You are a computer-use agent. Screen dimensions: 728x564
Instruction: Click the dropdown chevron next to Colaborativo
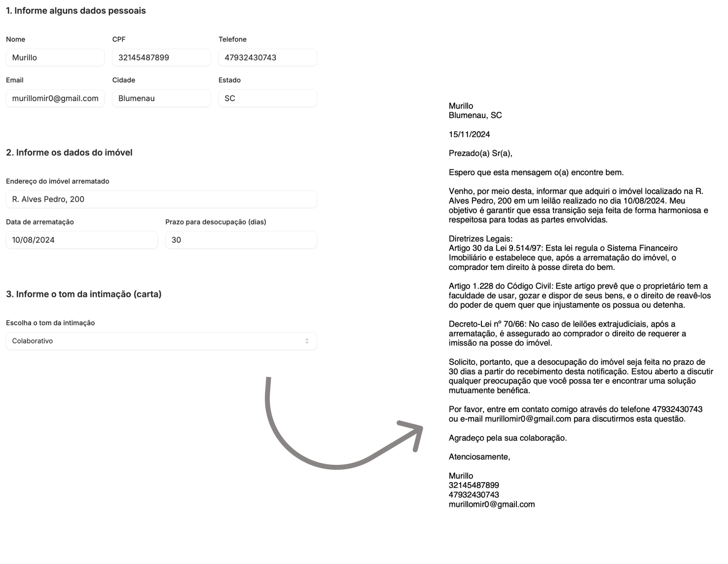307,341
